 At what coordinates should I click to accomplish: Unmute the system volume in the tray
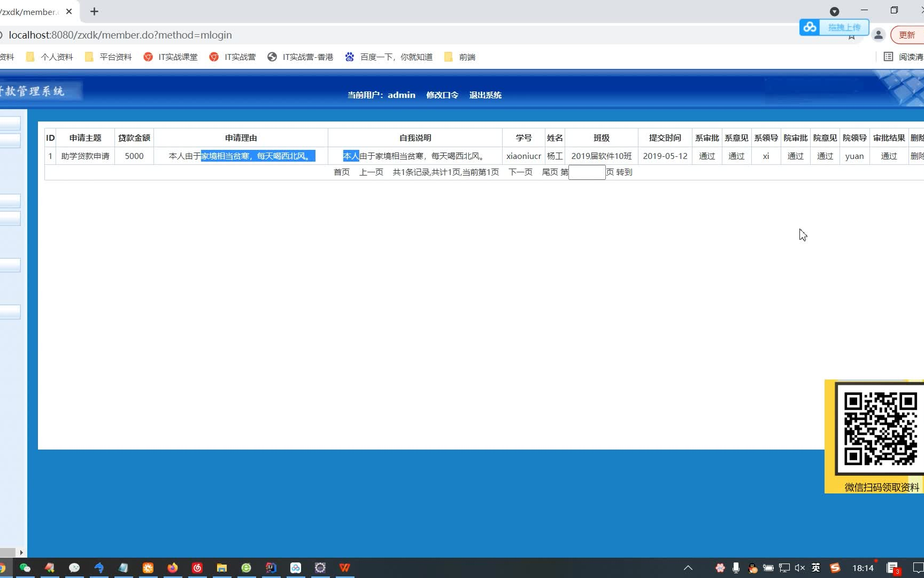pos(799,568)
